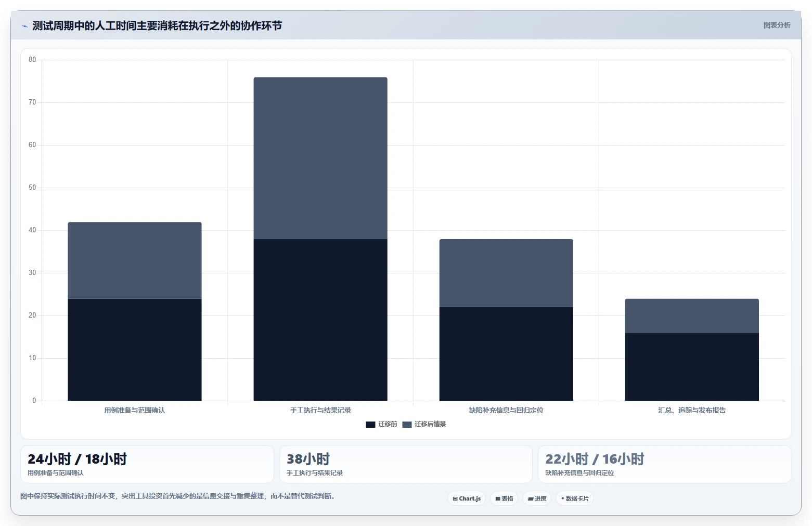Click y-axis tick label 30
Image resolution: width=812 pixels, height=526 pixels.
click(32, 273)
